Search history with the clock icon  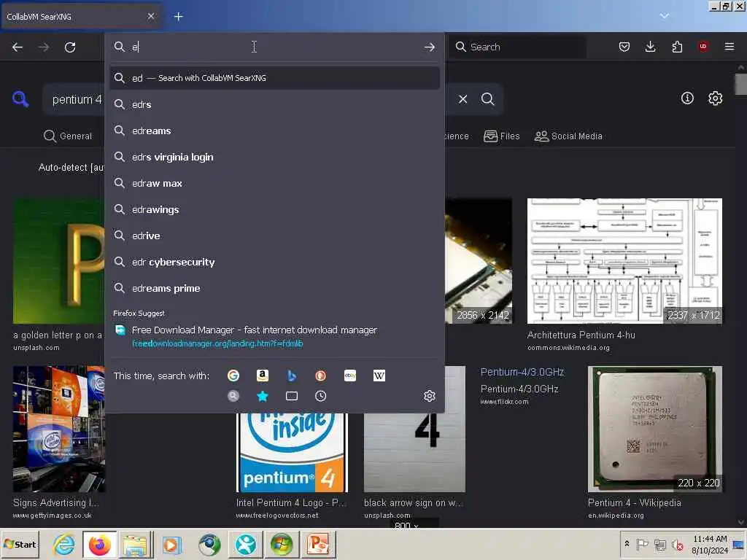tap(321, 396)
